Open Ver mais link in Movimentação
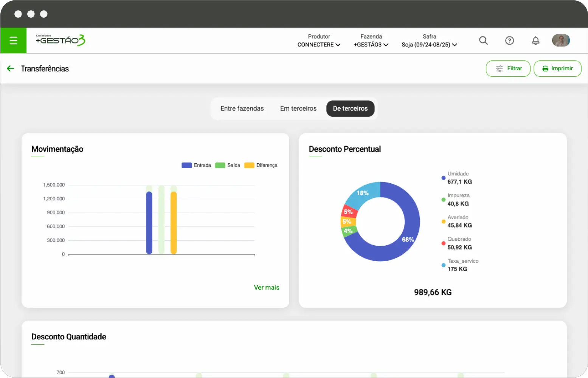 click(x=266, y=287)
